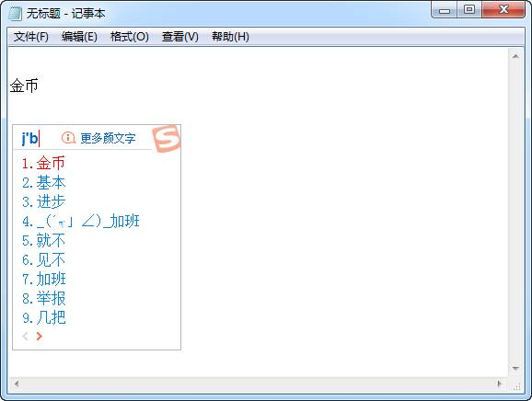Click the emoticon info bubble icon

tap(68, 138)
